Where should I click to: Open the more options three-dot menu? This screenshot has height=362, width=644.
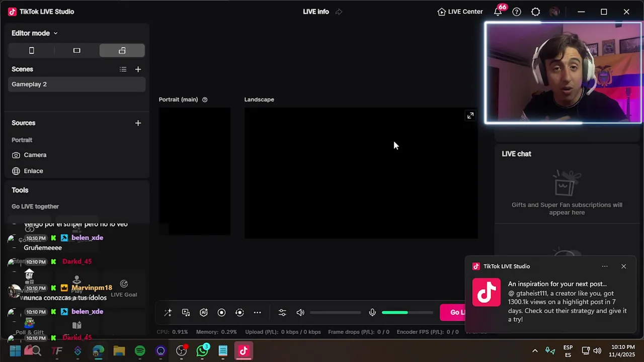click(x=257, y=313)
